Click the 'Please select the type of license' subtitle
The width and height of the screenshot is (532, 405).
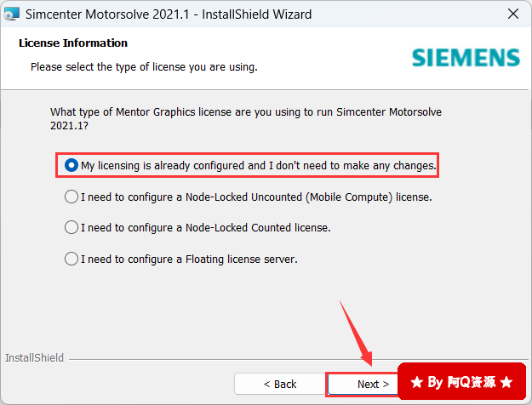click(144, 66)
